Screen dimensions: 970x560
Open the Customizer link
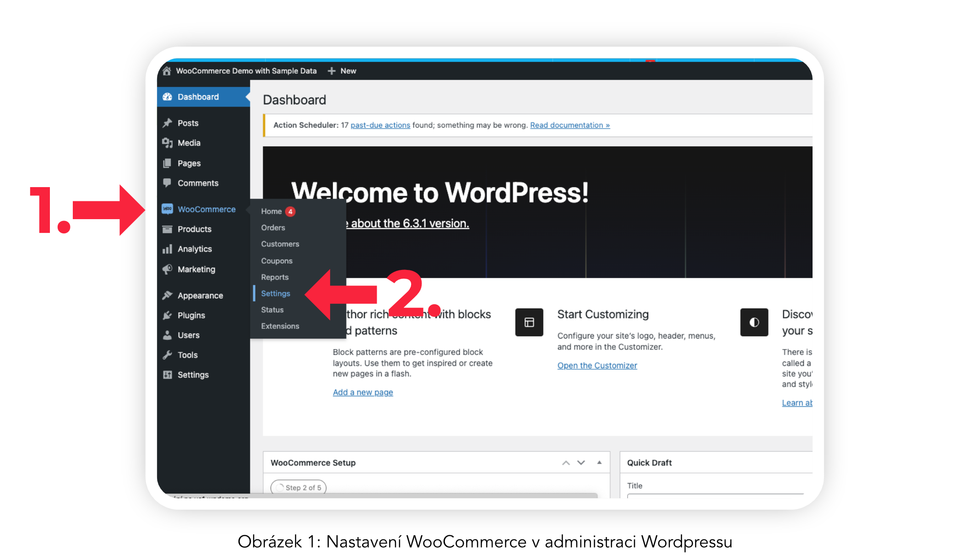tap(597, 365)
